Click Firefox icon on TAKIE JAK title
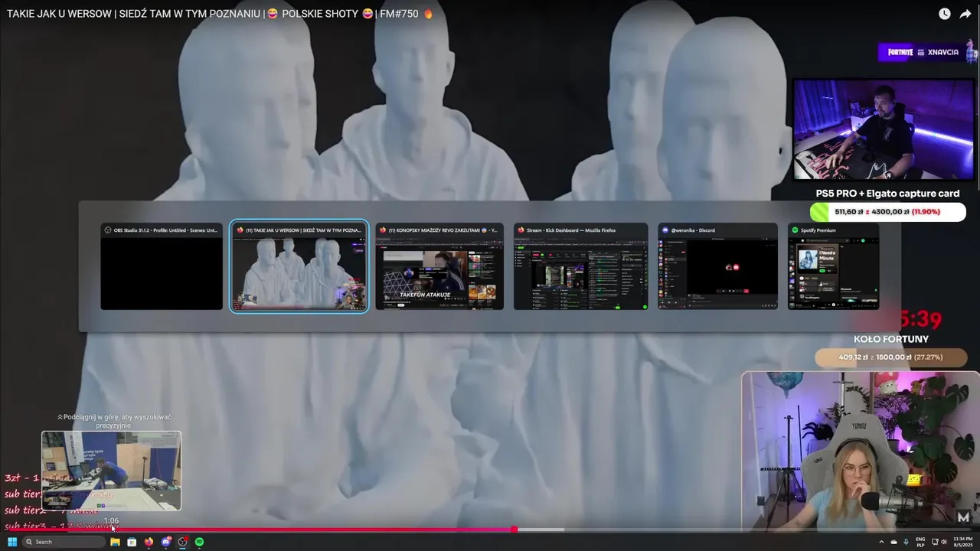 pos(240,230)
